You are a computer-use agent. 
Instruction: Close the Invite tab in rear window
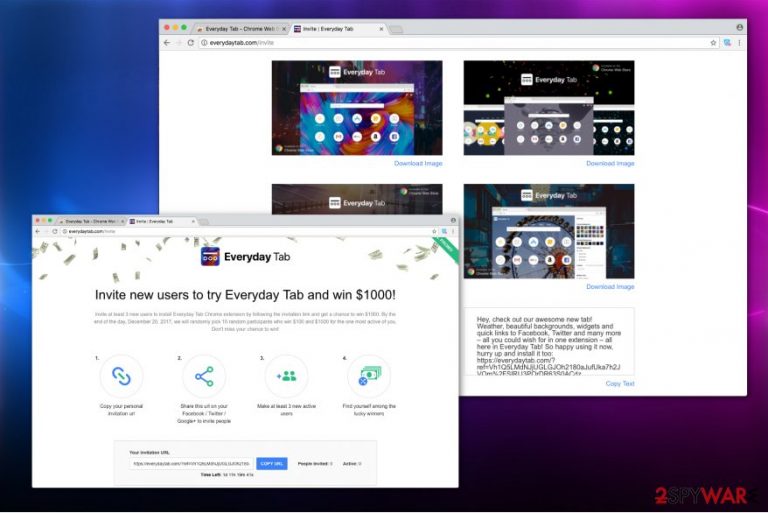click(x=382, y=29)
